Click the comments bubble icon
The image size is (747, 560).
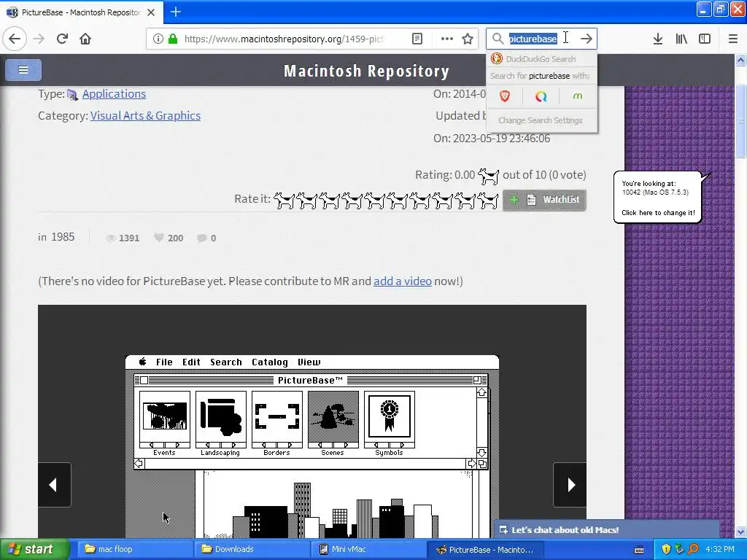201,238
